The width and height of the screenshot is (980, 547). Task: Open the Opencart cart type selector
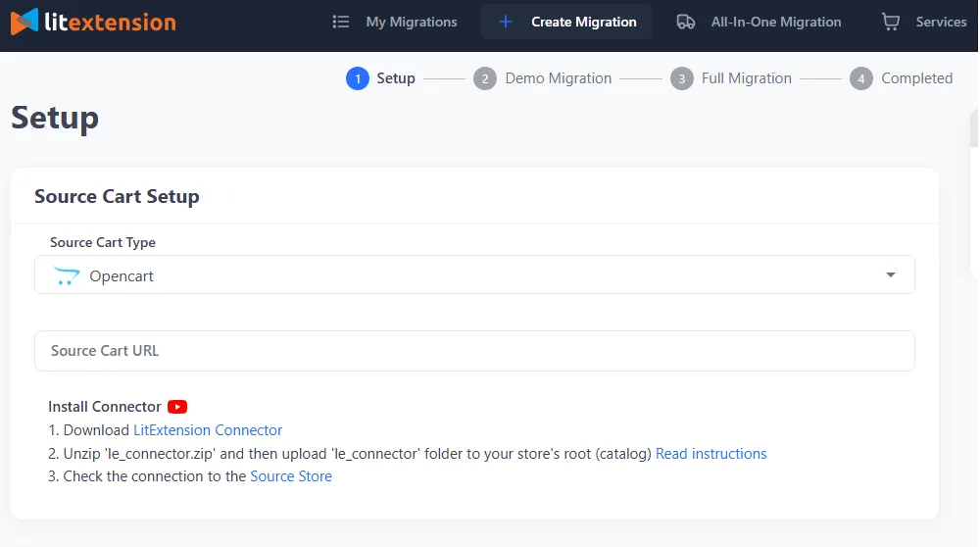click(x=474, y=274)
